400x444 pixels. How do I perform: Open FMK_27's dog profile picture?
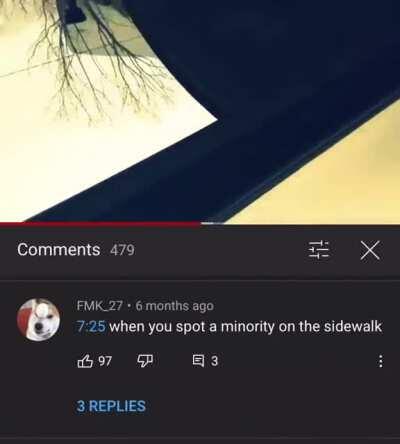[x=38, y=319]
